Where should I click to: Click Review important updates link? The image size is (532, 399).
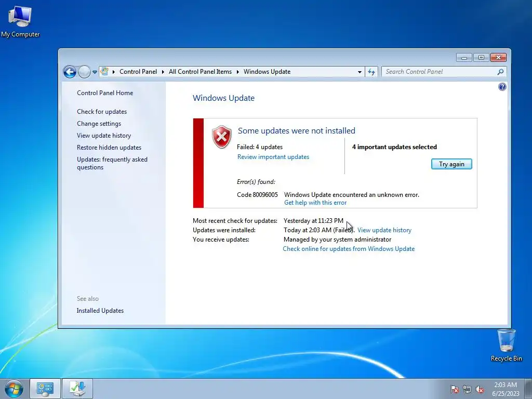click(x=273, y=157)
